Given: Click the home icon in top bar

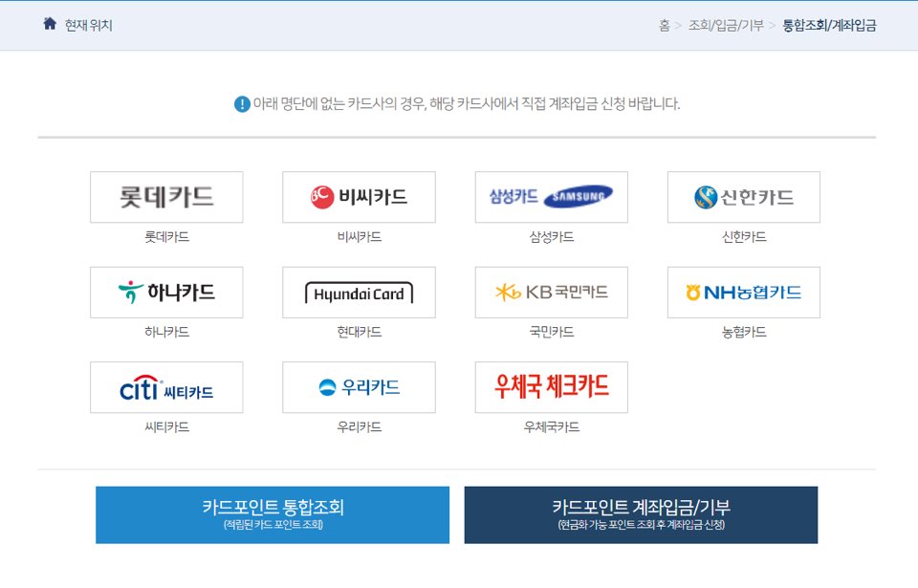Looking at the screenshot, I should point(48,24).
